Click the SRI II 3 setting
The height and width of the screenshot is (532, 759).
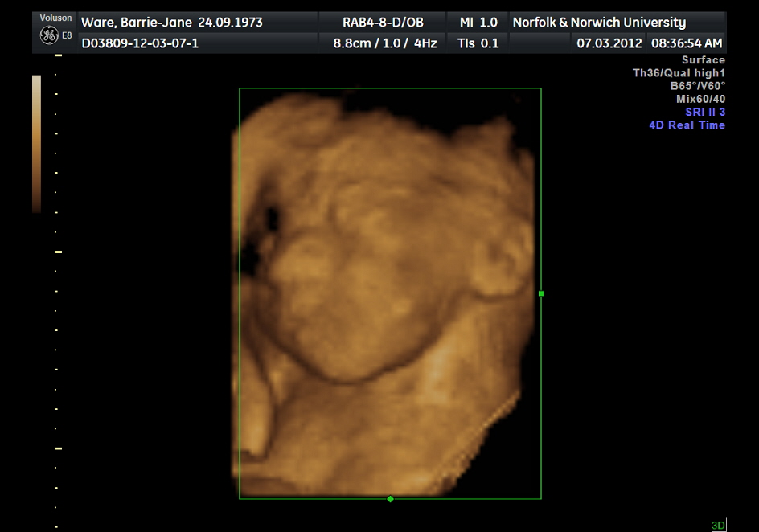704,112
